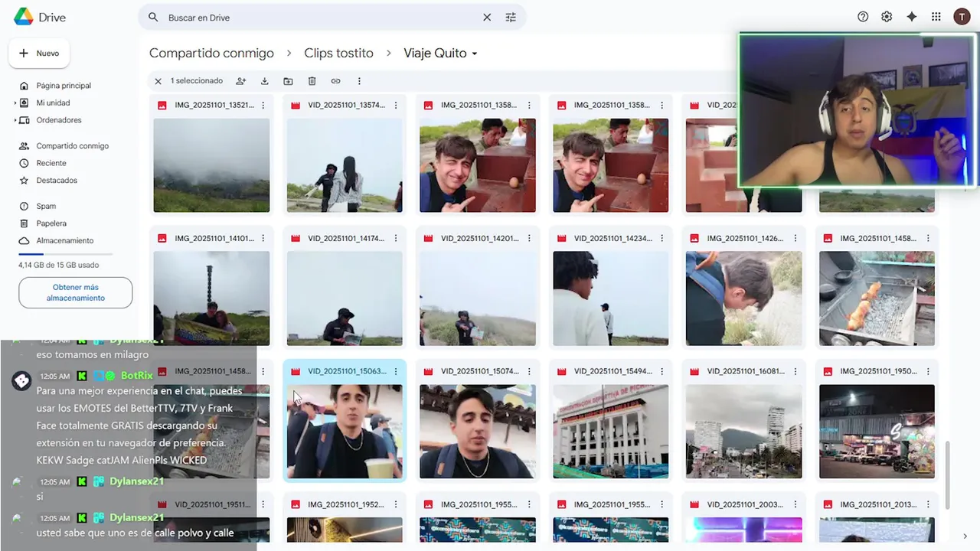Go to Página principal
Viewport: 980px width, 551px height.
64,86
